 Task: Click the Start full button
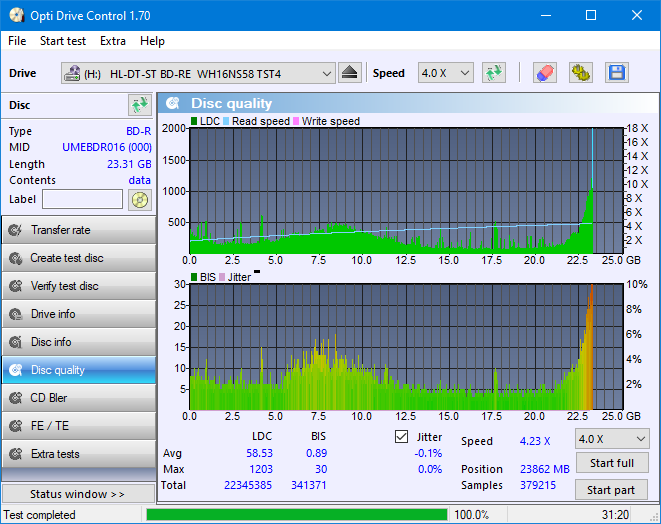click(612, 463)
